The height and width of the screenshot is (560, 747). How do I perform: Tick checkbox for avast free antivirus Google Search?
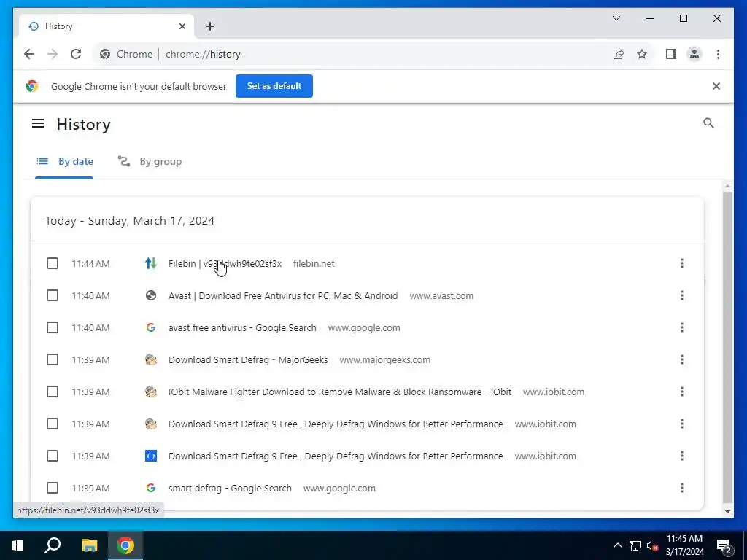53,327
